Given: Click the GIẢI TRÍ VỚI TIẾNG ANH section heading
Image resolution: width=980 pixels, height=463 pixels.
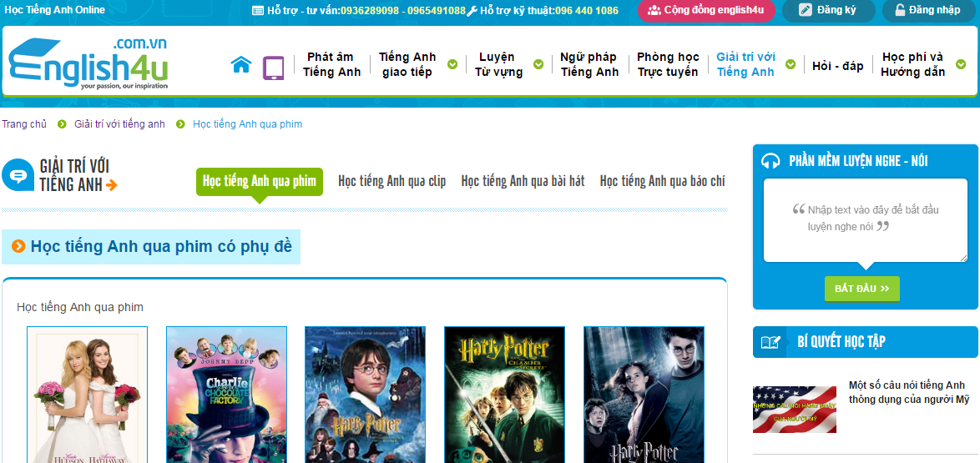Looking at the screenshot, I should (74, 175).
